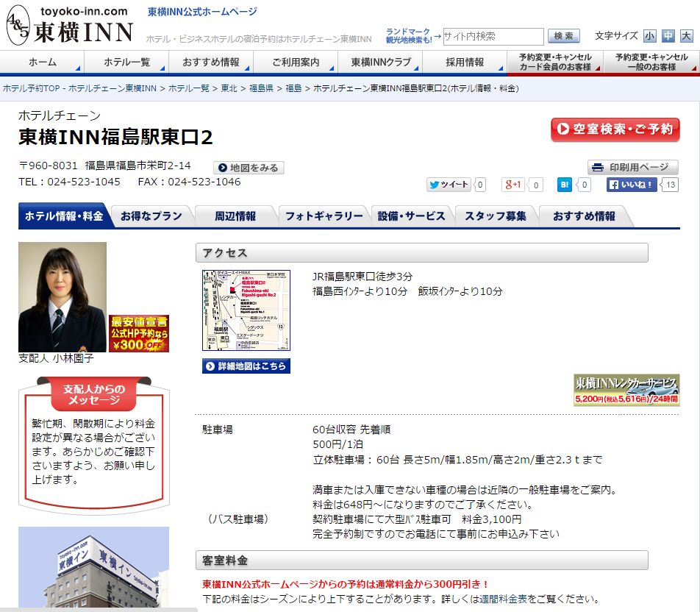Image resolution: width=700 pixels, height=612 pixels.
Task: Open the ホテル一覧 navigation menu
Action: [126, 62]
